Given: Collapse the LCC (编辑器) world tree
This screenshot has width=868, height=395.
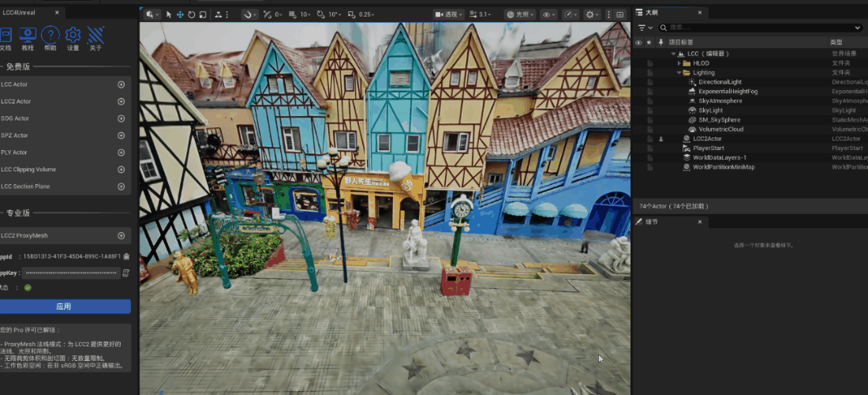Looking at the screenshot, I should (x=674, y=54).
